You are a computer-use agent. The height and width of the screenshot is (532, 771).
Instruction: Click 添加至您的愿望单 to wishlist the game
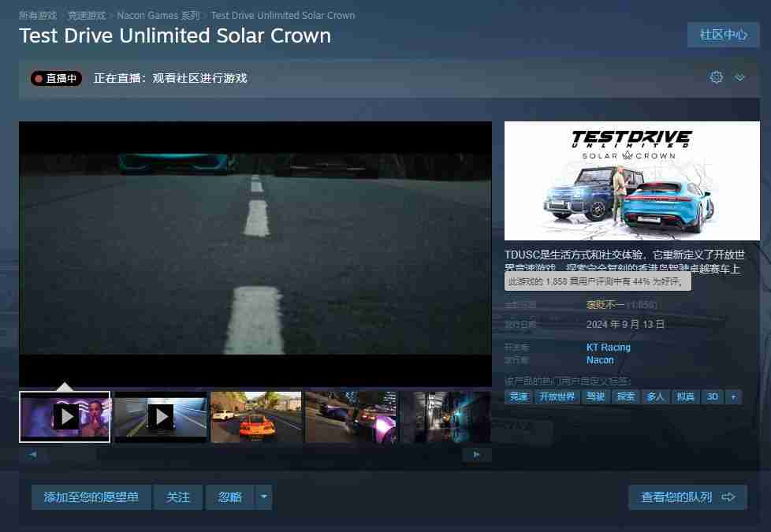click(x=91, y=497)
